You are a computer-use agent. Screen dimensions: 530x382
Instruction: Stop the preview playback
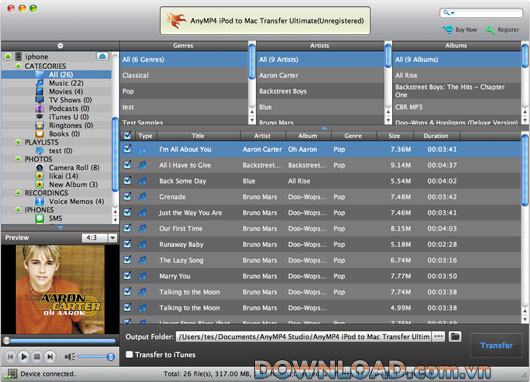click(x=37, y=356)
